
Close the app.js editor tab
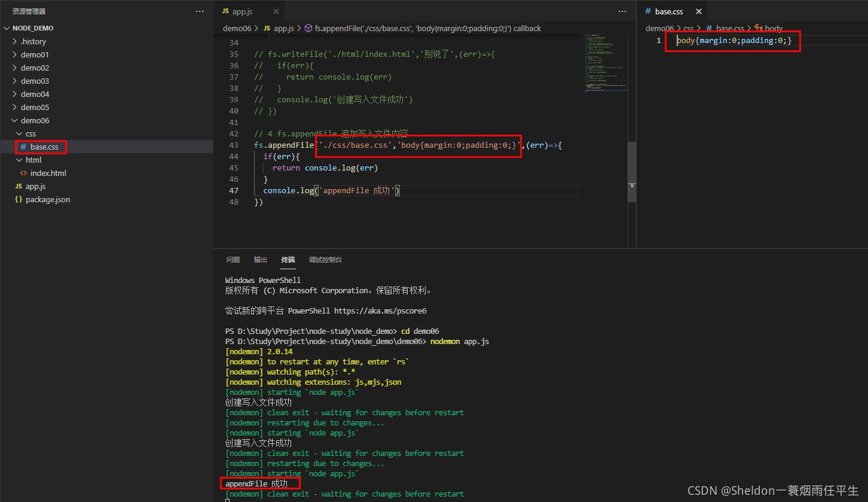pyautogui.click(x=276, y=11)
